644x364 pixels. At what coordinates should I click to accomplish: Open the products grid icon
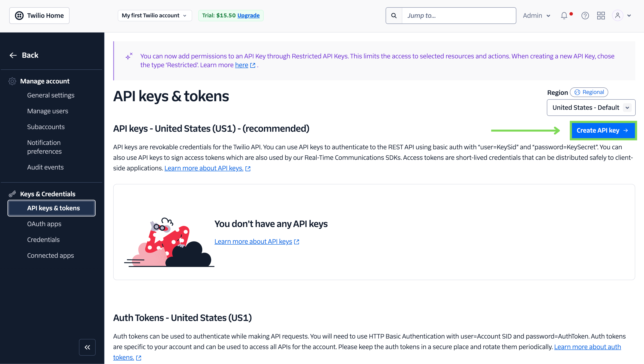[601, 16]
